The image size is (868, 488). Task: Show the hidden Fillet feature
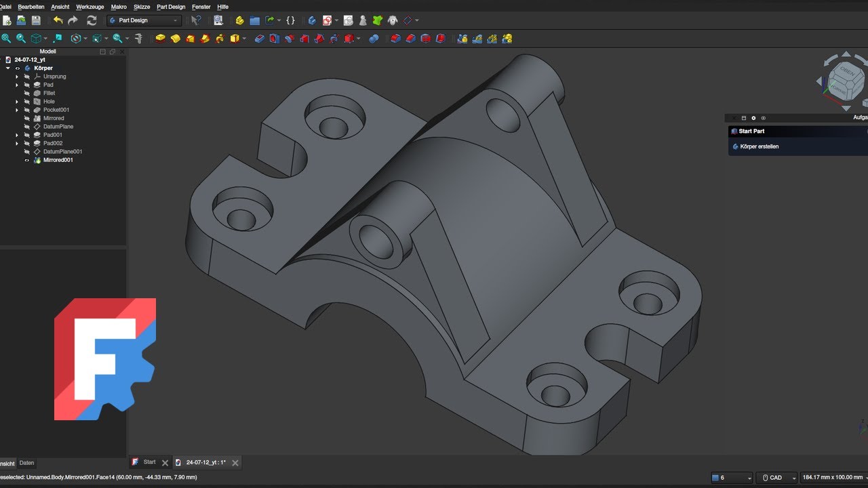pos(27,93)
